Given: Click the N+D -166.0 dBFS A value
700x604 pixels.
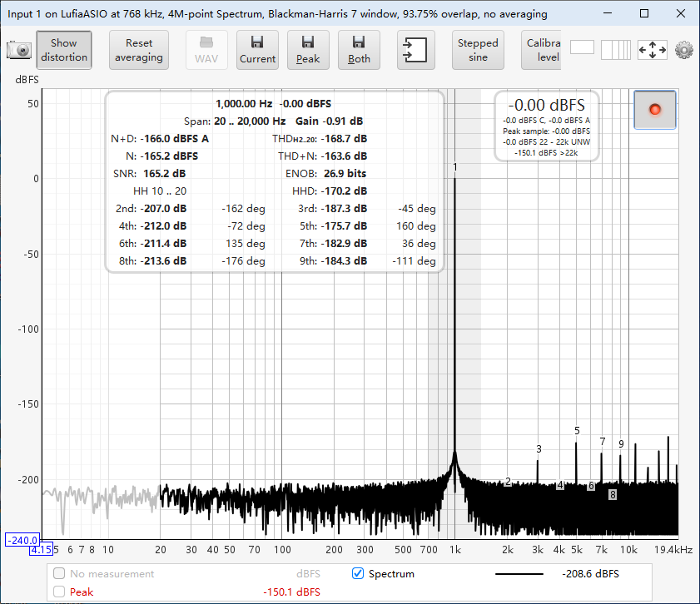Looking at the screenshot, I should pos(175,139).
